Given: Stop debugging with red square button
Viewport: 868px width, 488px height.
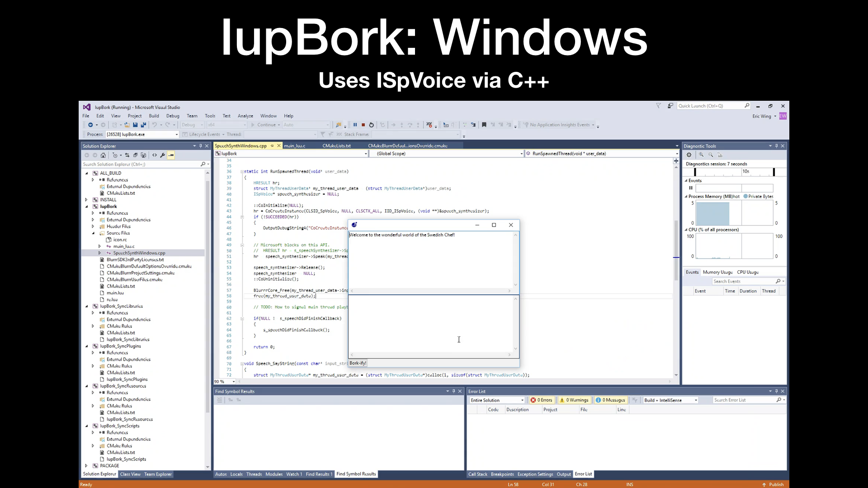Looking at the screenshot, I should [363, 125].
